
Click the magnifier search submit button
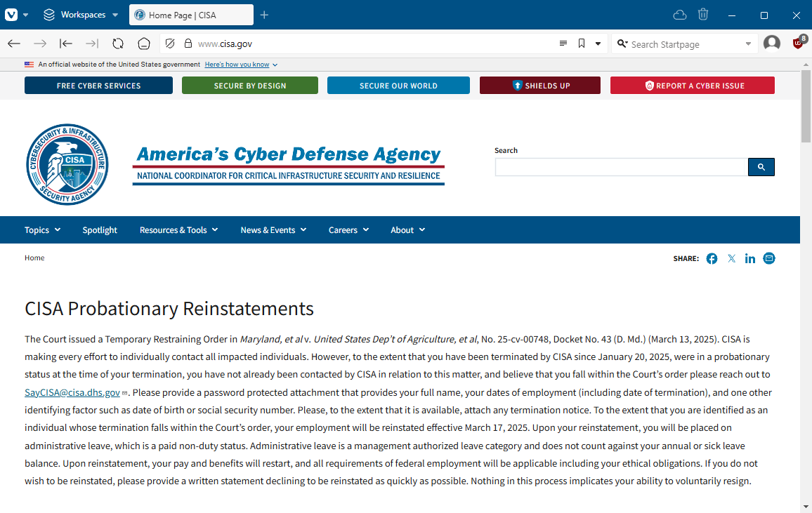[761, 167]
